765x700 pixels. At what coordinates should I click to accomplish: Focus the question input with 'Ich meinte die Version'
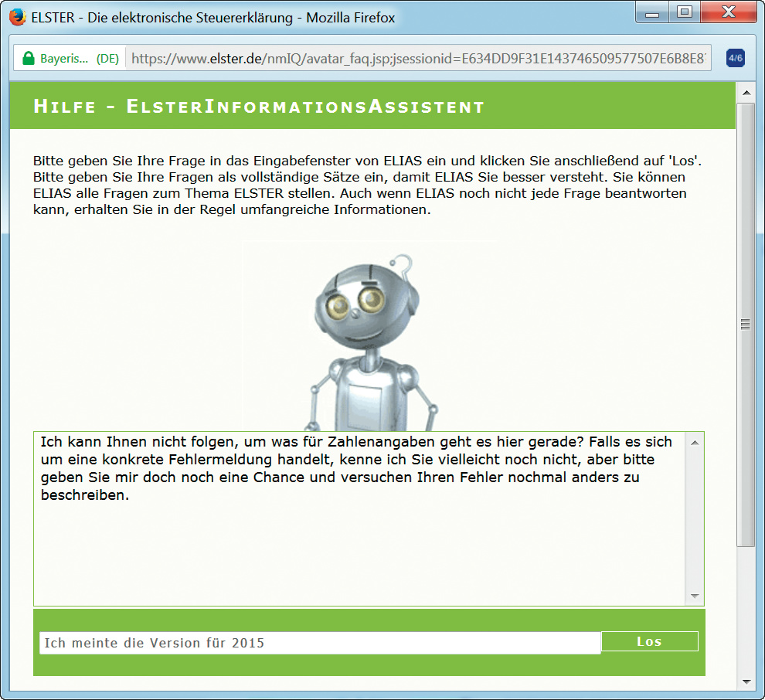pyautogui.click(x=319, y=643)
